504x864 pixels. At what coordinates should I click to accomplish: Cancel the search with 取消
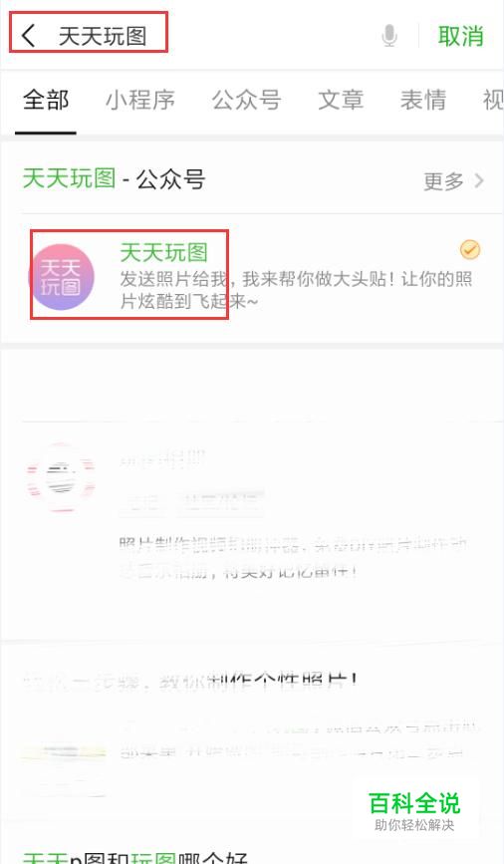[x=460, y=36]
